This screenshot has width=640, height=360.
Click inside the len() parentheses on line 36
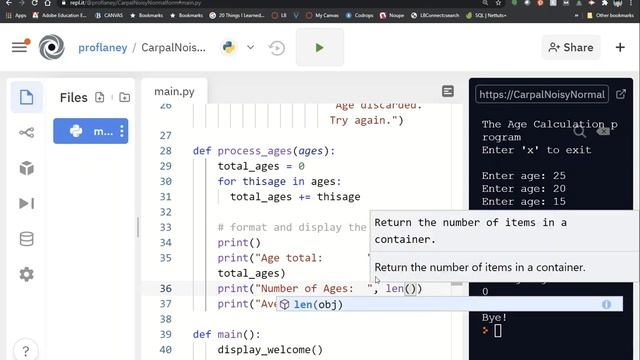pyautogui.click(x=410, y=289)
